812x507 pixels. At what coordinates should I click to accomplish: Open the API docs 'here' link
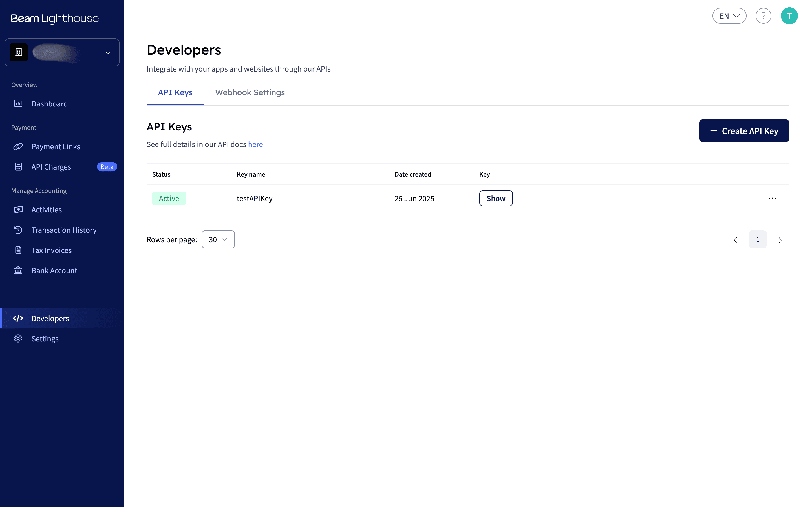255,144
